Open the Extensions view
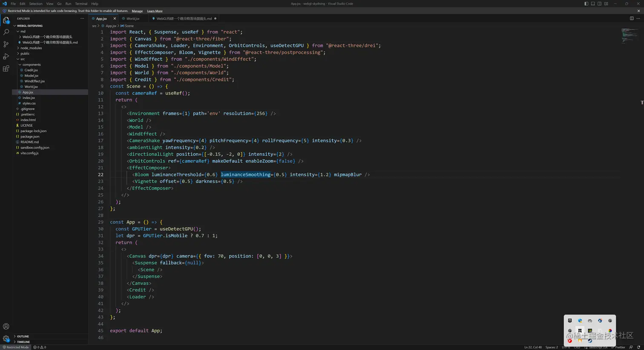Image resolution: width=644 pixels, height=350 pixels. click(6, 69)
